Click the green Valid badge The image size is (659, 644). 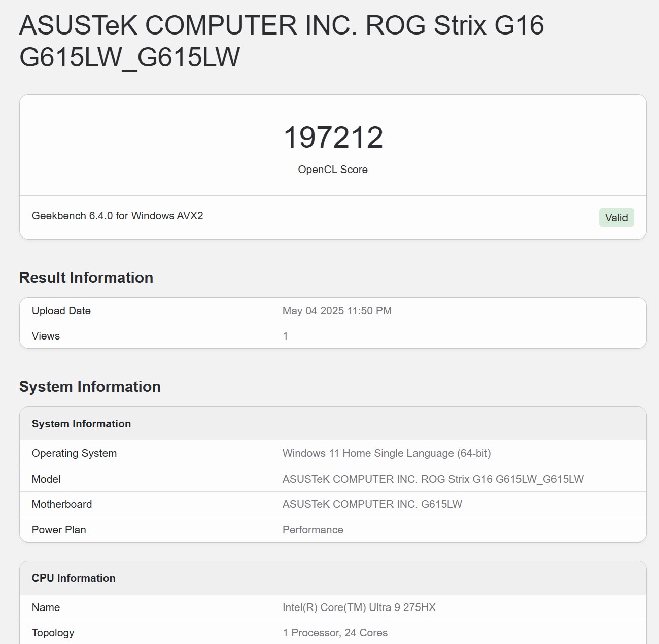pos(616,218)
